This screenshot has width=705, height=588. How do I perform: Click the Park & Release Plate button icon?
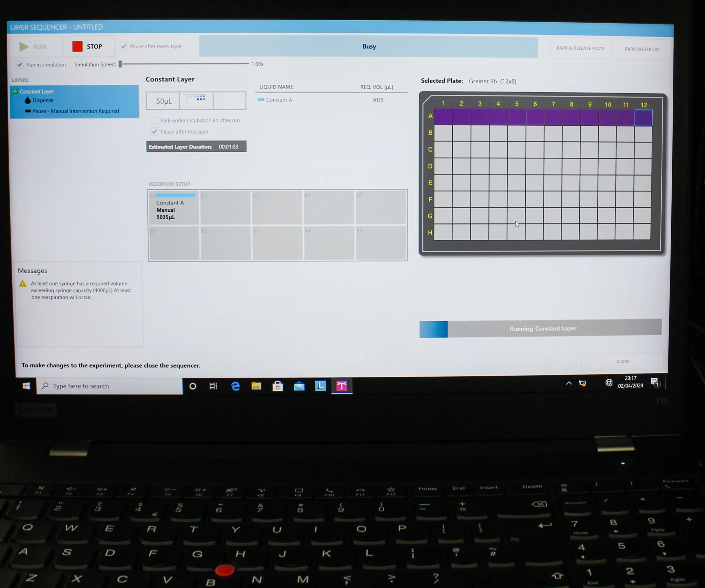580,48
